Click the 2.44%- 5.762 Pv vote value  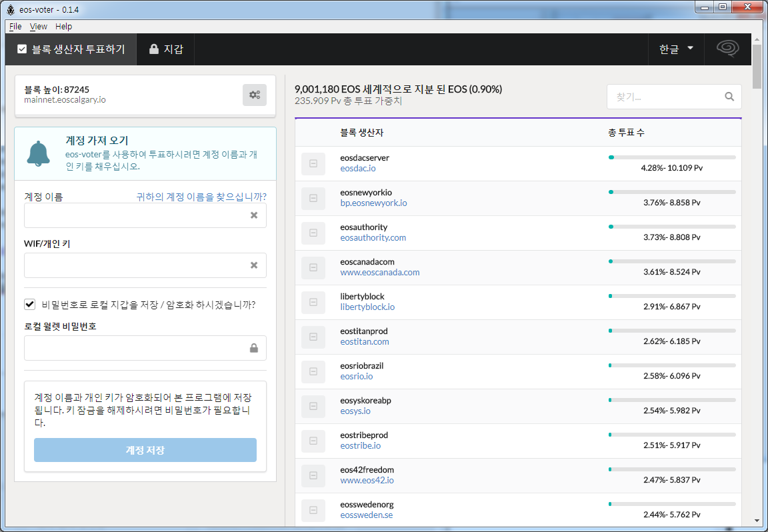click(672, 515)
